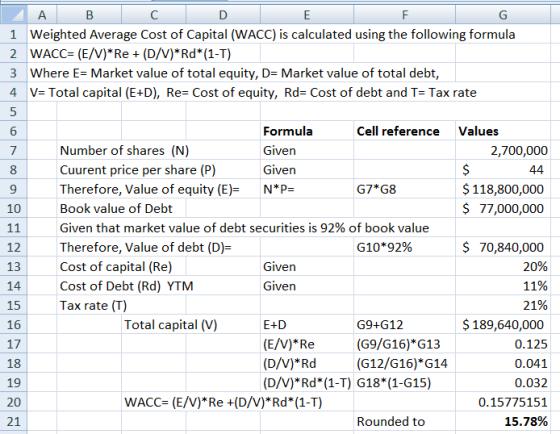Click the bold 15.78% result

tap(526, 421)
